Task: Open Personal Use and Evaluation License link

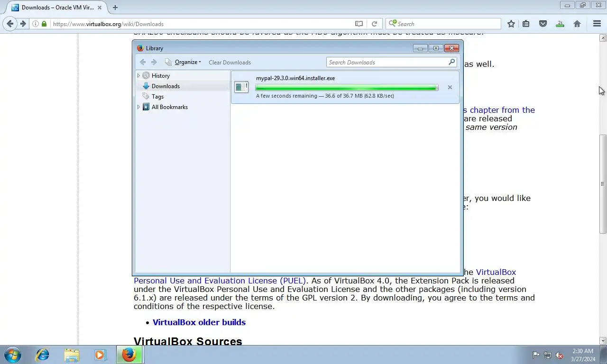Action: (220, 281)
